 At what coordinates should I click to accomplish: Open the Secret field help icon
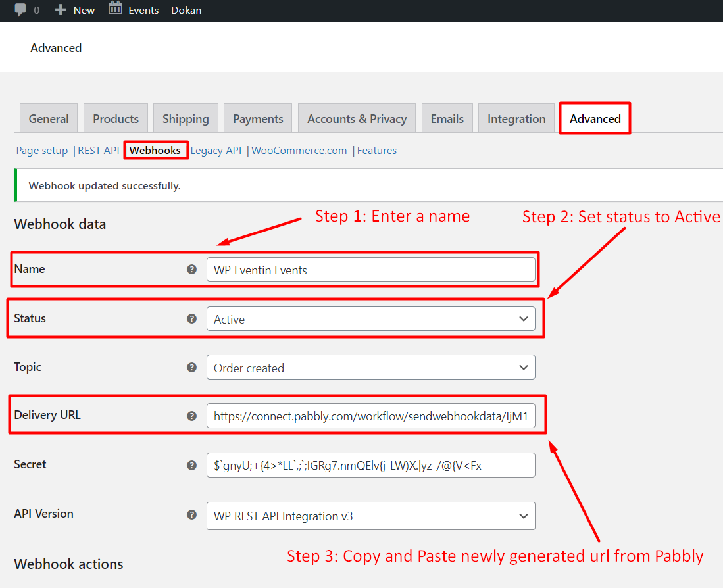click(191, 465)
